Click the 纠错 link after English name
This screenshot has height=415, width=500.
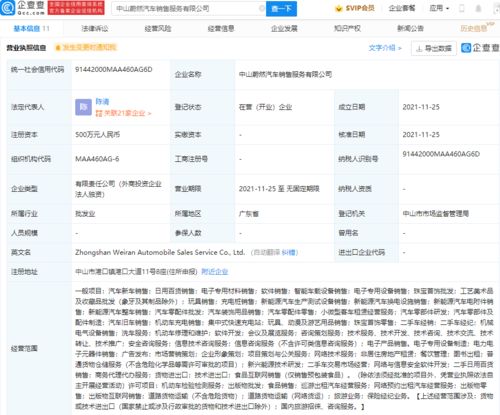coord(288,253)
